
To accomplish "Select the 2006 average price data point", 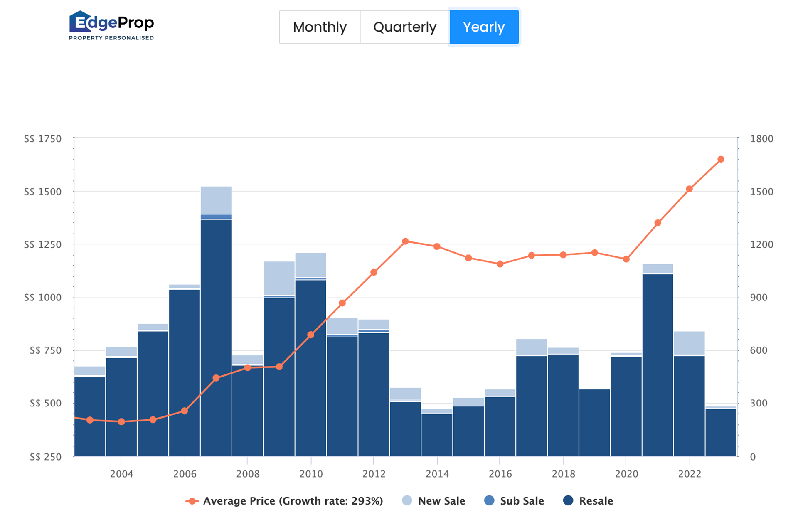I will click(x=185, y=411).
